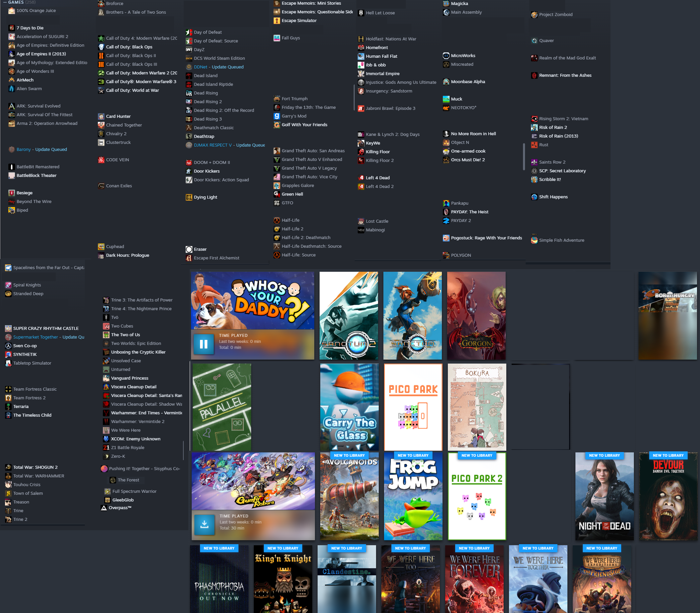Image resolution: width=700 pixels, height=613 pixels.
Task: Click the Dying Light icon
Action: 189,197
